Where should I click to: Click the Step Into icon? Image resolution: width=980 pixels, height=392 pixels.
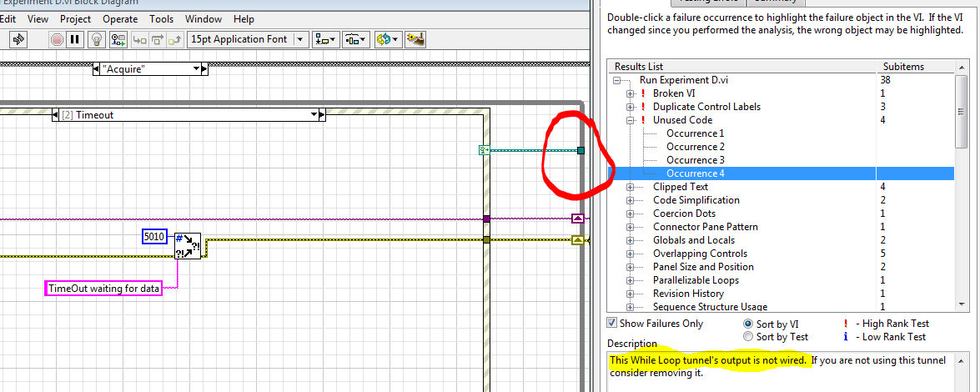pos(139,38)
